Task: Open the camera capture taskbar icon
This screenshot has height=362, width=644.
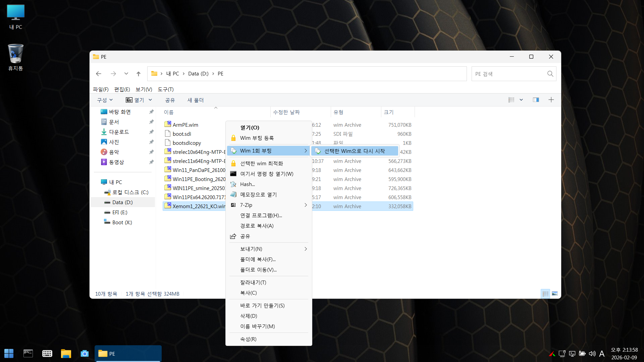Action: tap(85, 354)
